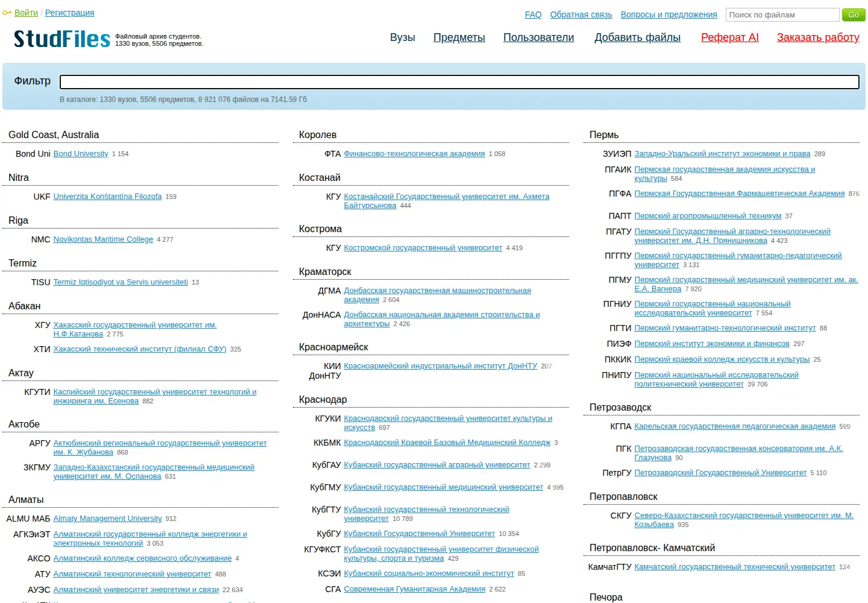Open the StudFiles logo homepage

point(62,39)
